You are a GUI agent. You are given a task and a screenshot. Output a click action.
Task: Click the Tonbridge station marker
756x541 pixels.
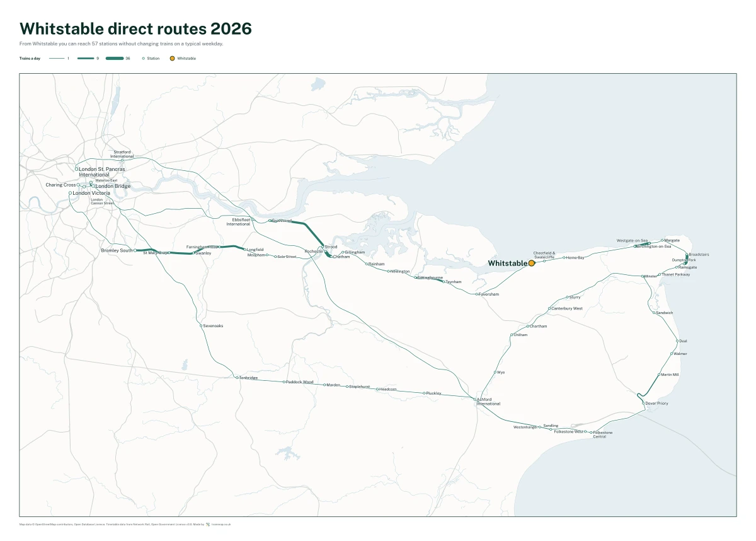tap(237, 377)
